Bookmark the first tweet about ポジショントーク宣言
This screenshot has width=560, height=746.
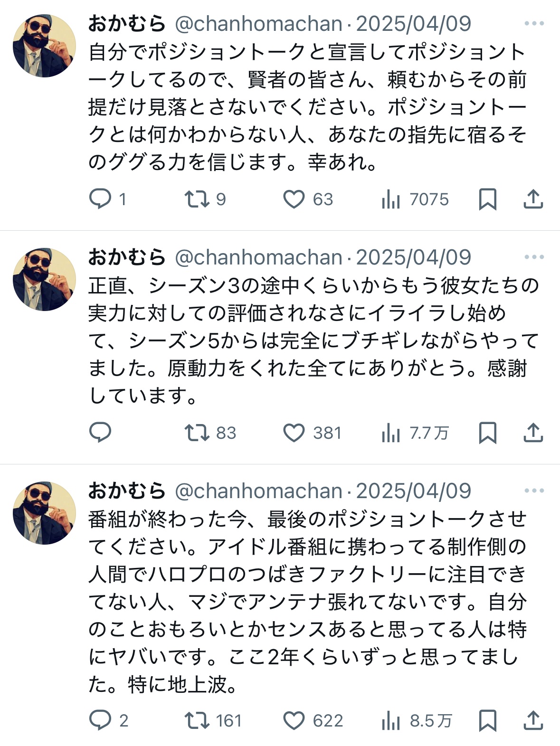(487, 199)
